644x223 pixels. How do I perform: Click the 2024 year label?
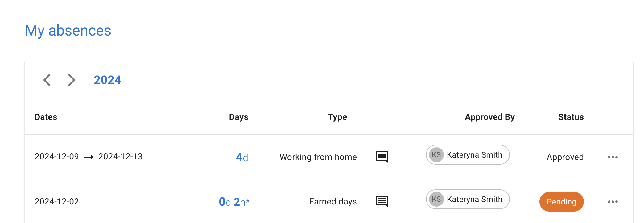pyautogui.click(x=107, y=80)
